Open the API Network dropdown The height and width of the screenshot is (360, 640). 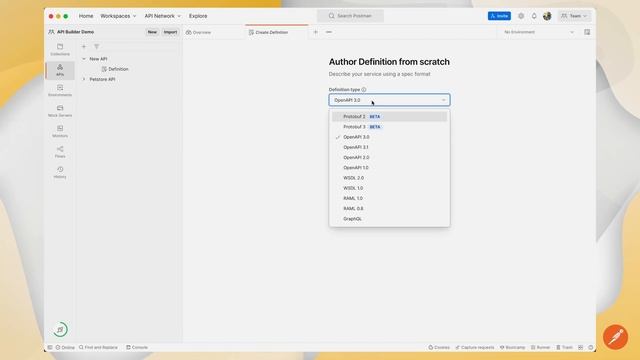pyautogui.click(x=162, y=16)
